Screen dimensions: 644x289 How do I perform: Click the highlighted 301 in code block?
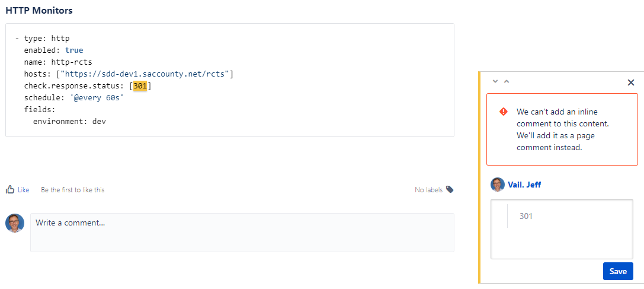coord(140,87)
